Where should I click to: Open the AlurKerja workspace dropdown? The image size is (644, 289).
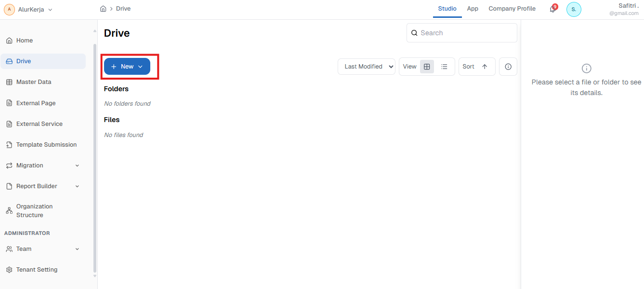pos(28,9)
